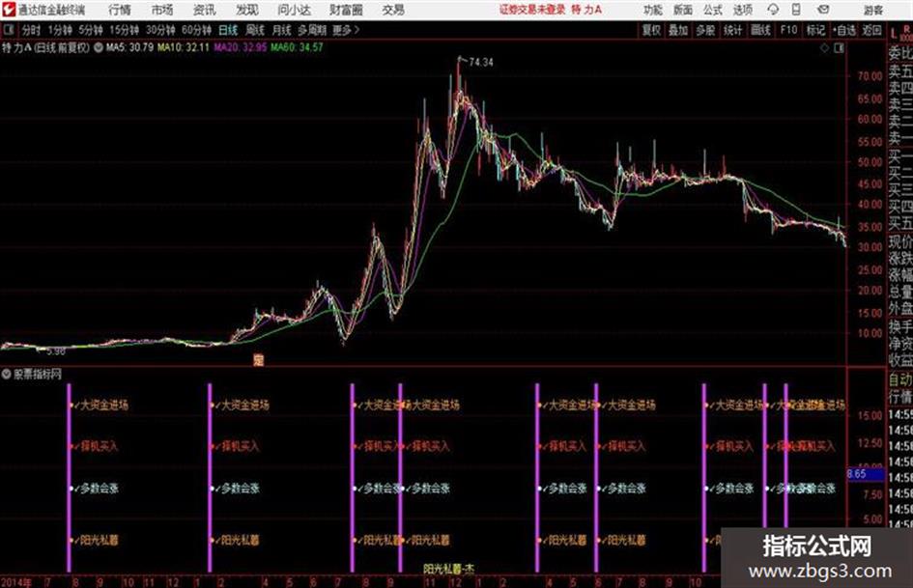This screenshot has height=588, width=913.
Task: Click the 复权 toolbar button
Action: [x=651, y=30]
